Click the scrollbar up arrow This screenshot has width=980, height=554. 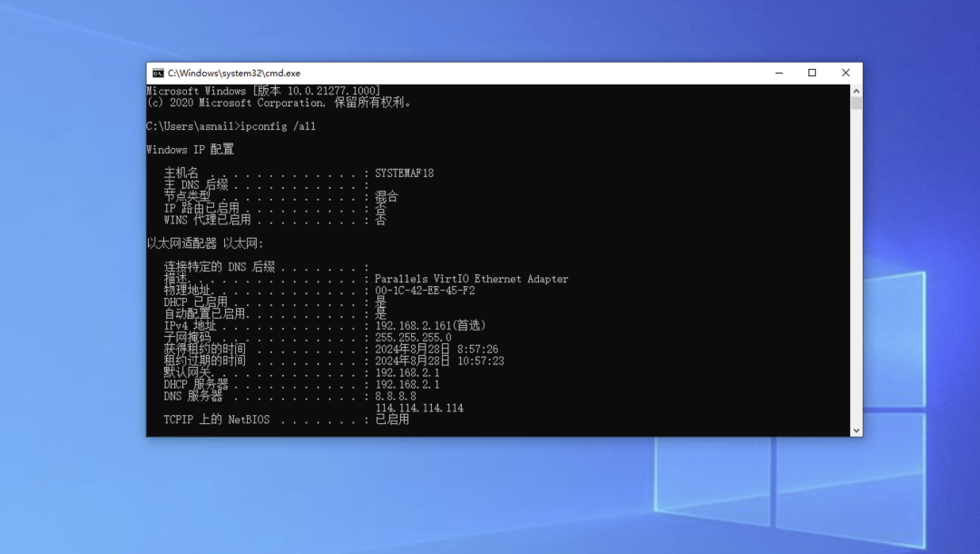coord(857,91)
